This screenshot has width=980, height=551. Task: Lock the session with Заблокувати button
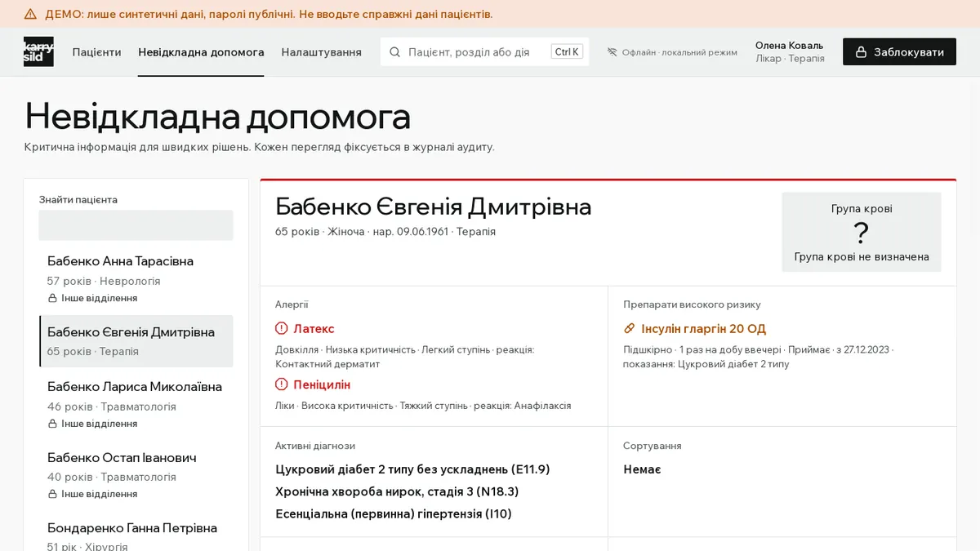pyautogui.click(x=899, y=52)
